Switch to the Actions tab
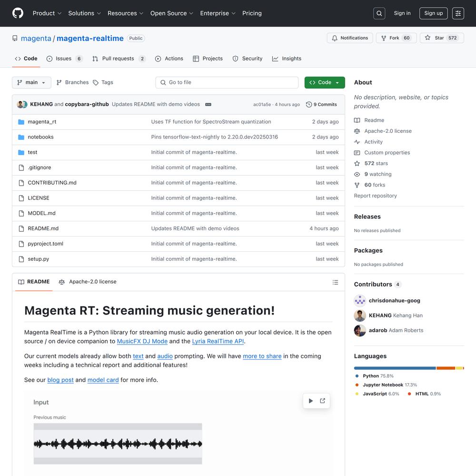 [169, 59]
